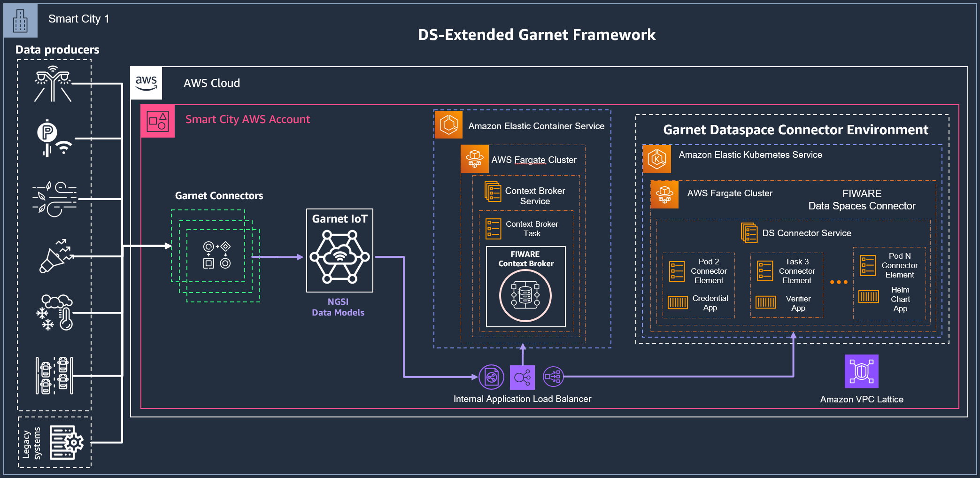The width and height of the screenshot is (980, 478).
Task: Click the megaphone alerts producer icon
Action: tap(56, 256)
